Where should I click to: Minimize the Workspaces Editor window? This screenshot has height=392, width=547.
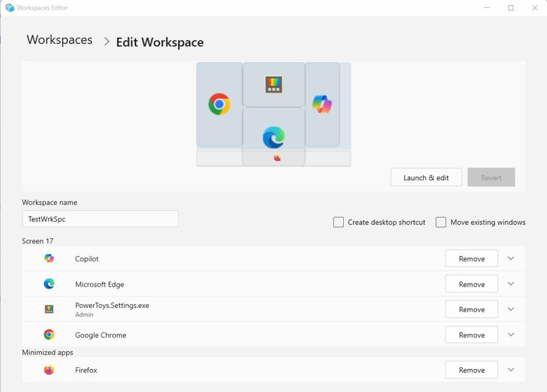coord(487,7)
